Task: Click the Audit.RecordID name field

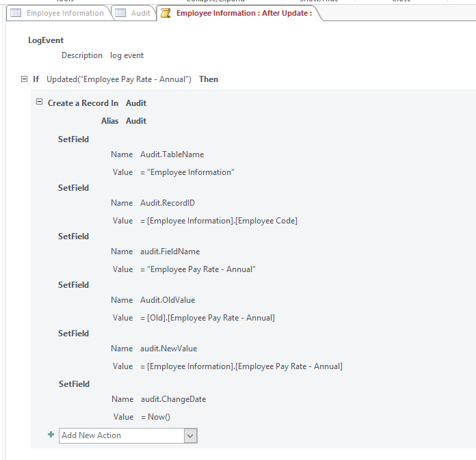Action: (168, 203)
